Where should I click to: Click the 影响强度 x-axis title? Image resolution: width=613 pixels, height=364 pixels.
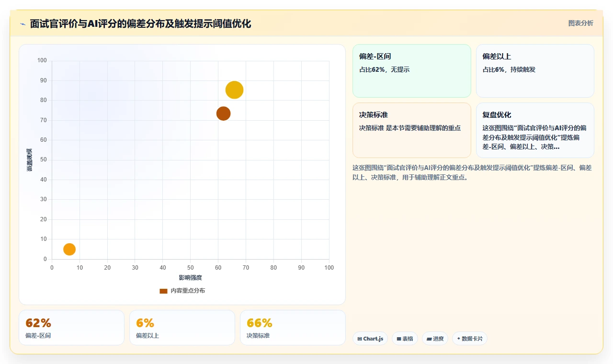point(191,278)
